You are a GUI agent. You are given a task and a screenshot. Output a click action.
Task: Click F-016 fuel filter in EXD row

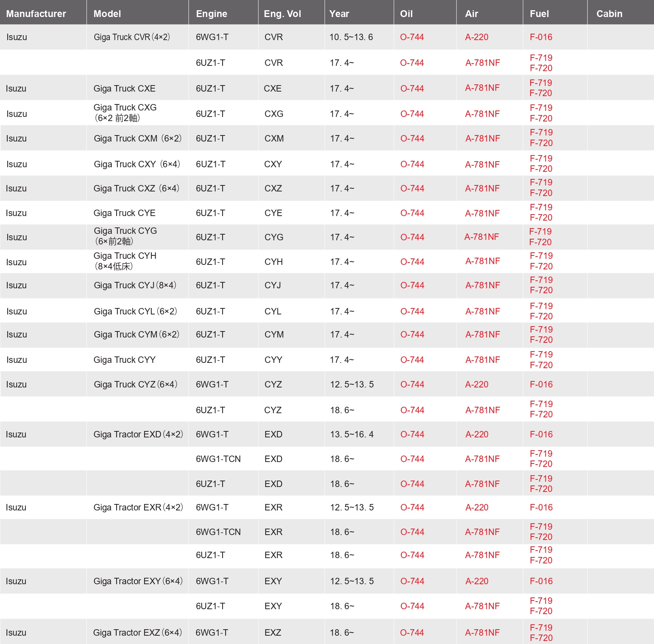[x=541, y=434]
